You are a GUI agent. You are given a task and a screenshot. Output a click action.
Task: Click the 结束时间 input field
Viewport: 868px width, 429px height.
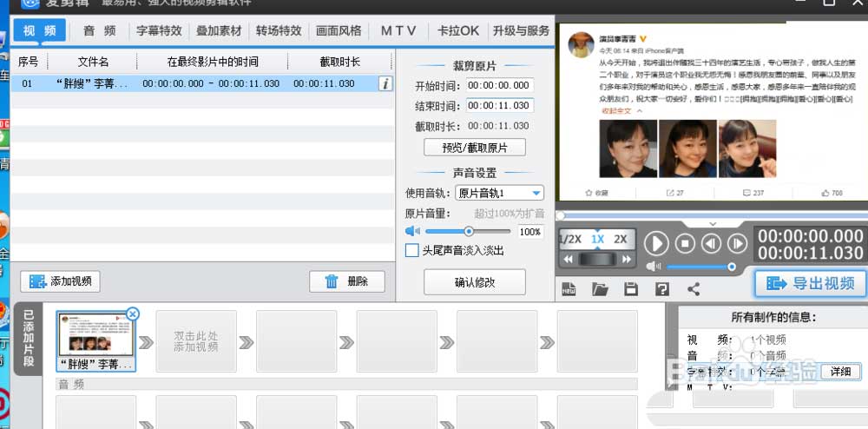click(500, 105)
